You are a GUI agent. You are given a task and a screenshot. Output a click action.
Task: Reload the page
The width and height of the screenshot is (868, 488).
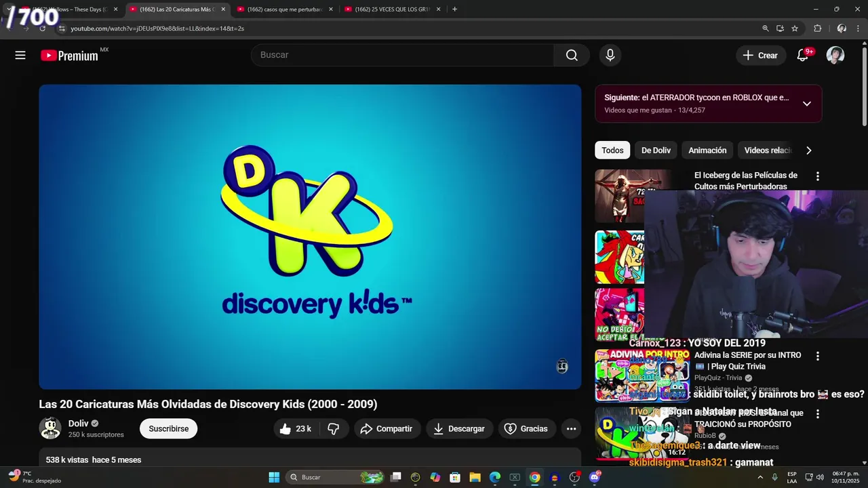click(43, 28)
